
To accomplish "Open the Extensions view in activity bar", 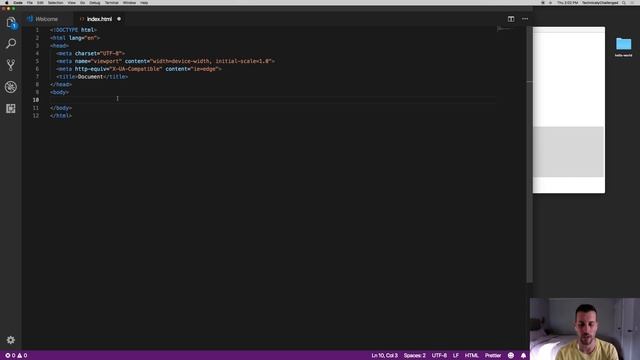I will click(x=11, y=108).
